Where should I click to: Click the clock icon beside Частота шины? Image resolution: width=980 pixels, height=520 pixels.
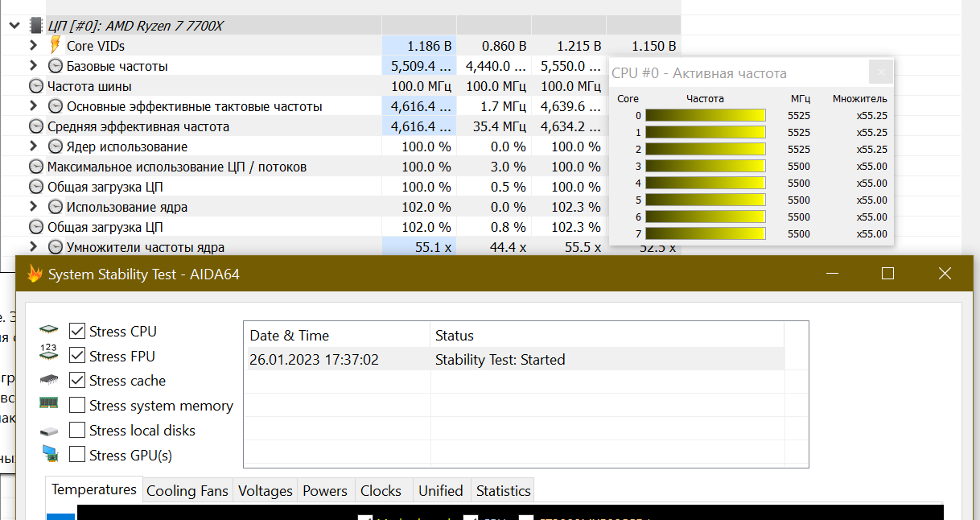(36, 86)
